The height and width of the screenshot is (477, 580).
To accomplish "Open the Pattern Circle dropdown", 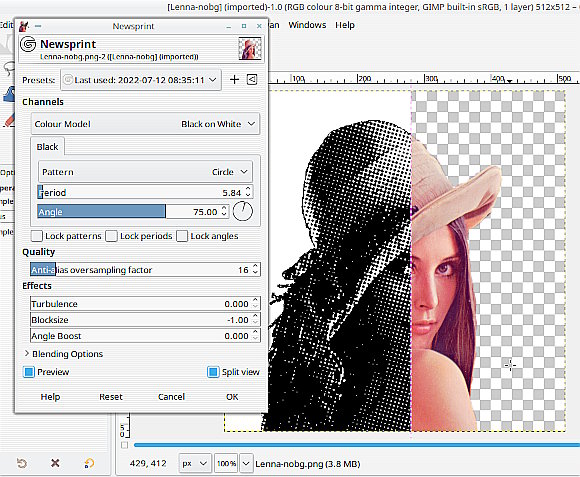I will click(x=145, y=172).
